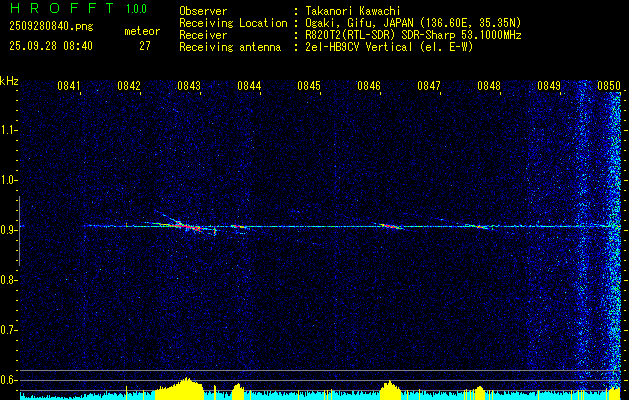629x400 pixels.
Task: Click the 0850 time marker
Action: pos(609,86)
